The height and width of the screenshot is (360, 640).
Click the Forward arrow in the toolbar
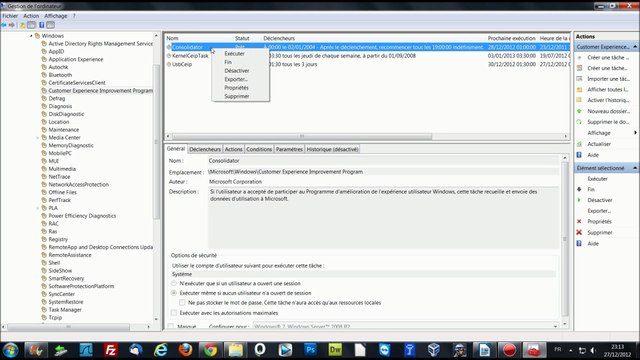[11, 25]
